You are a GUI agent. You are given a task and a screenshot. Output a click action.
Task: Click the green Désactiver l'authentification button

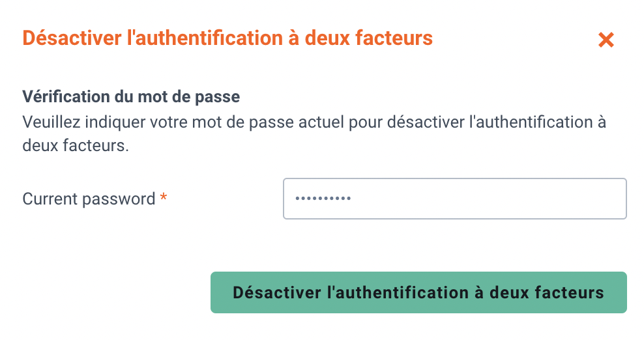(x=418, y=292)
